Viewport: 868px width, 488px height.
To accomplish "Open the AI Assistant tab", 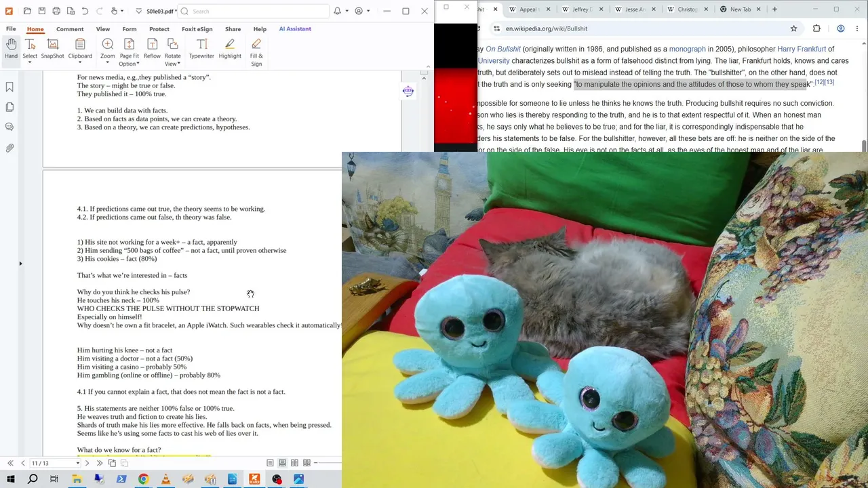I will 295,29.
